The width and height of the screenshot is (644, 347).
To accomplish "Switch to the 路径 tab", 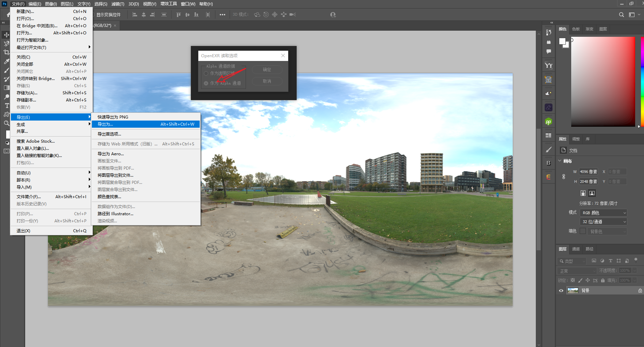I will tap(589, 249).
